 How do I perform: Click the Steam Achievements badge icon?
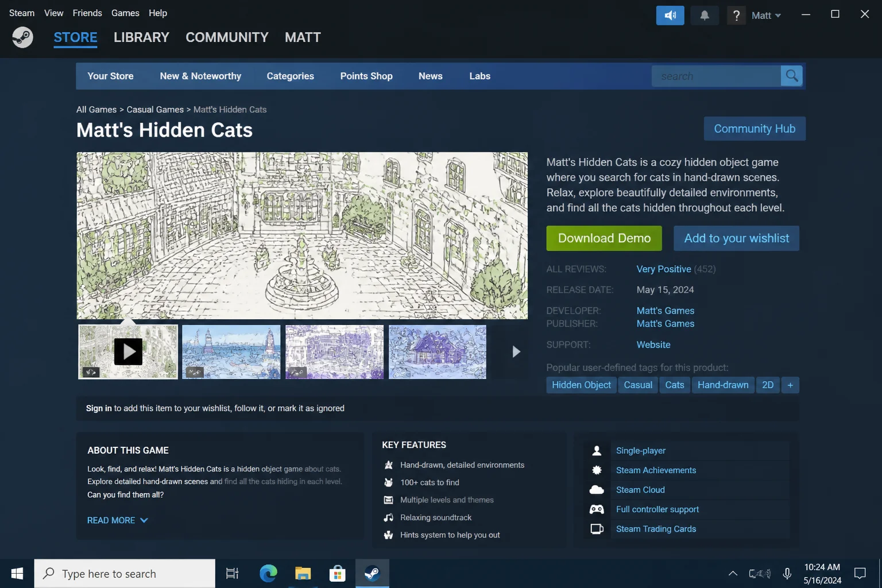tap(597, 470)
